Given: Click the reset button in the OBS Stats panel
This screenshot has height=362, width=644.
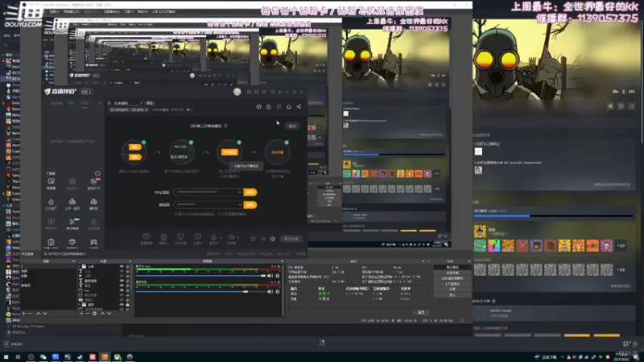Looking at the screenshot, I should [421, 312].
